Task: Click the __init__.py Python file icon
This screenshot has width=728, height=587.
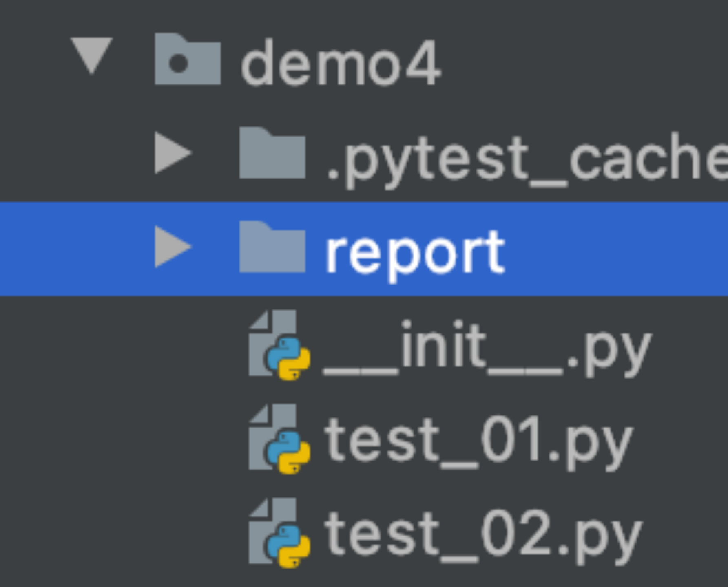Action: (279, 345)
